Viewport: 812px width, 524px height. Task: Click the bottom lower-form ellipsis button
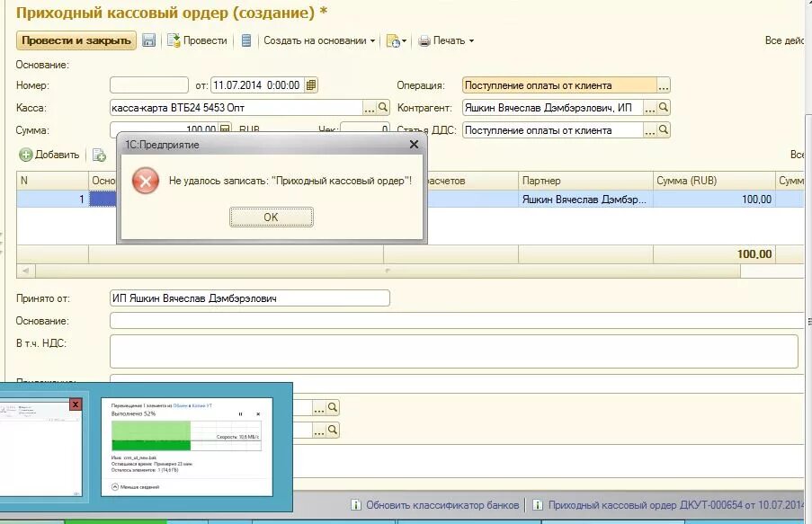tap(319, 431)
